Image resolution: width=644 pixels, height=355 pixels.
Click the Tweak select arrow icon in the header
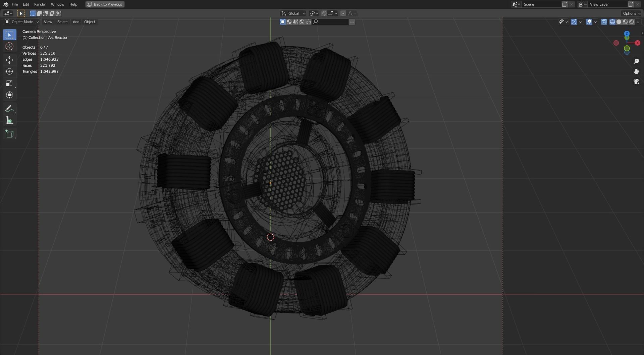21,13
